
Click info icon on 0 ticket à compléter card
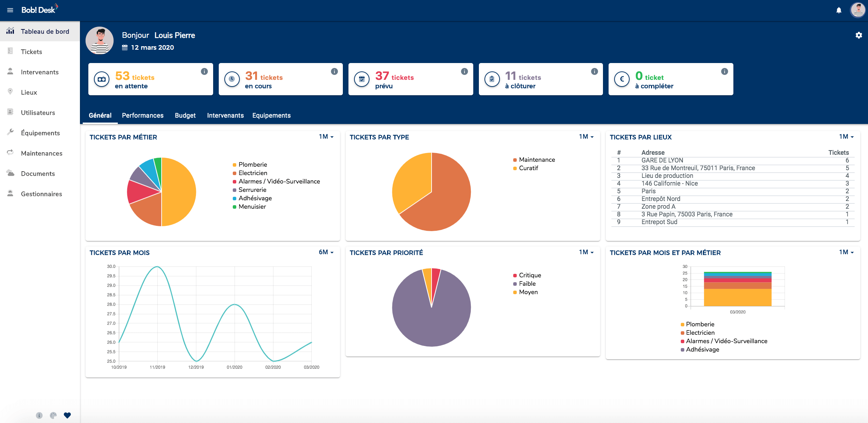pyautogui.click(x=725, y=71)
